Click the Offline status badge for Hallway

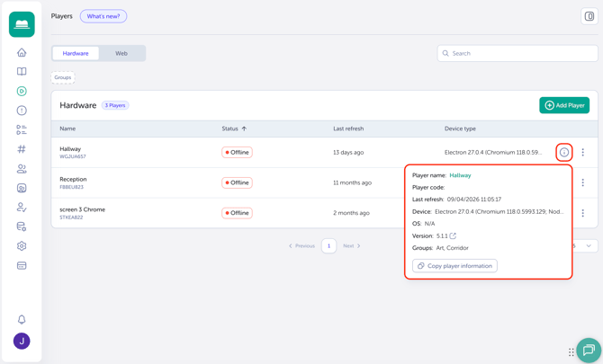(237, 153)
